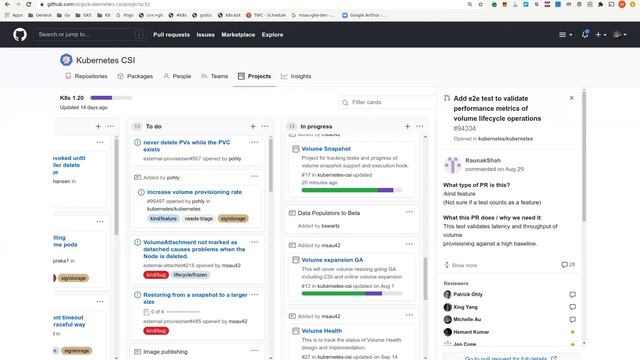Click sig/storage label in leftmost column card
Viewport: 640px width, 360px height.
pos(73,278)
